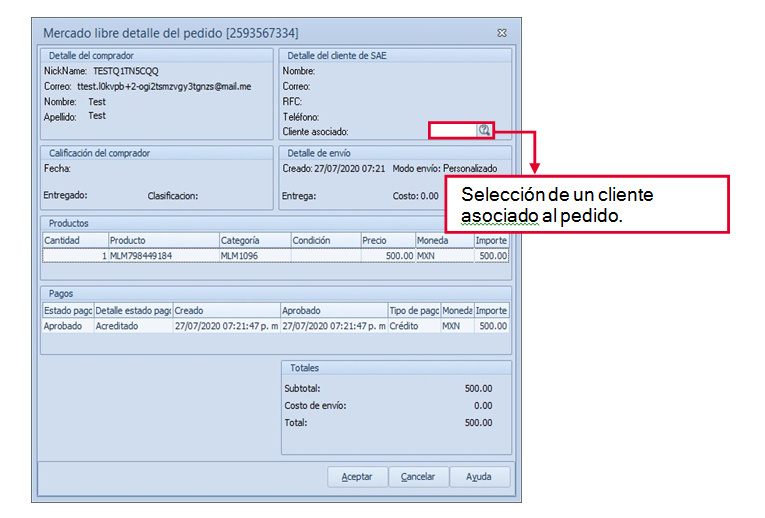Click the Costo de envío value 0.00
Viewport: 765px width, 518px height.
point(483,406)
